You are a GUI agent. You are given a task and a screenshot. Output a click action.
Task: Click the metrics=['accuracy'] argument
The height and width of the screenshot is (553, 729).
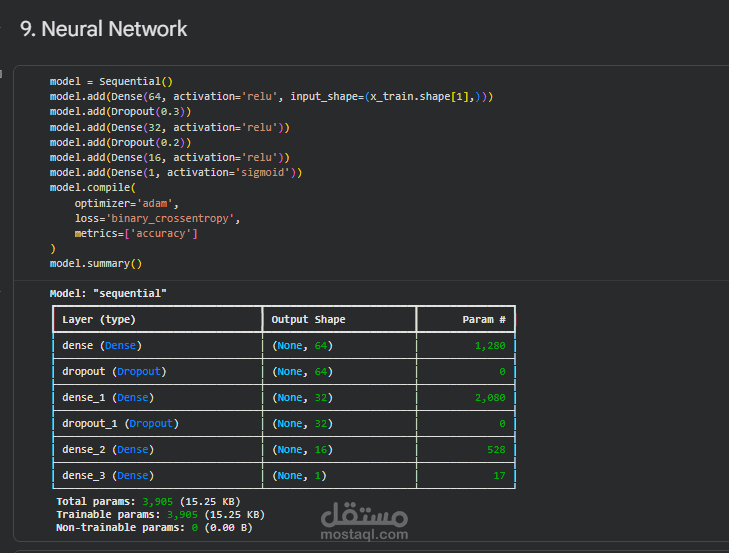[136, 233]
